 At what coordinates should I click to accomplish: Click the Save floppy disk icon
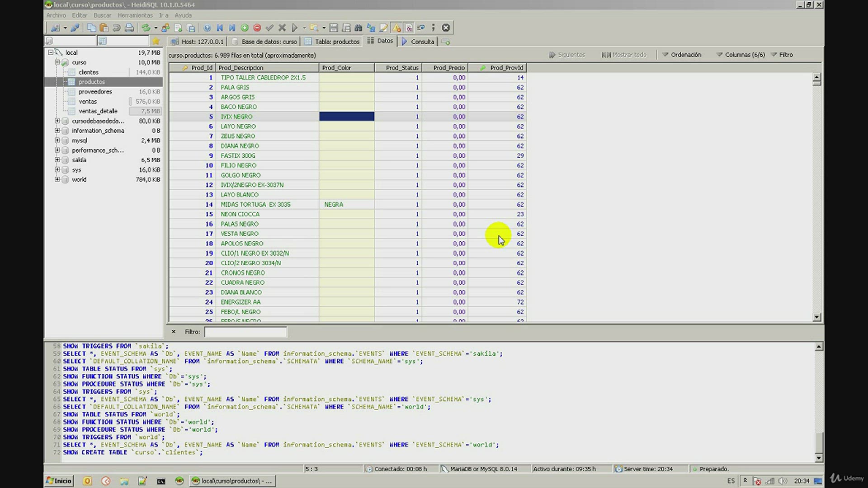coord(334,28)
